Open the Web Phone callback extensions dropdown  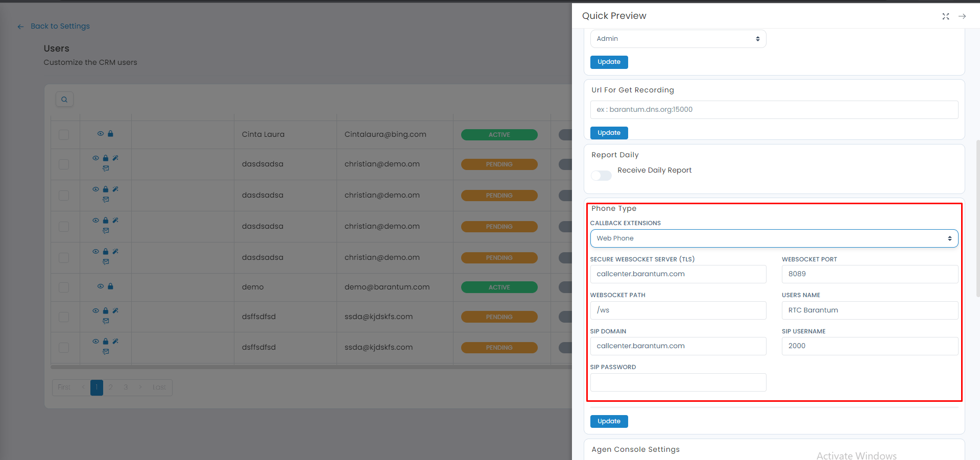[774, 238]
